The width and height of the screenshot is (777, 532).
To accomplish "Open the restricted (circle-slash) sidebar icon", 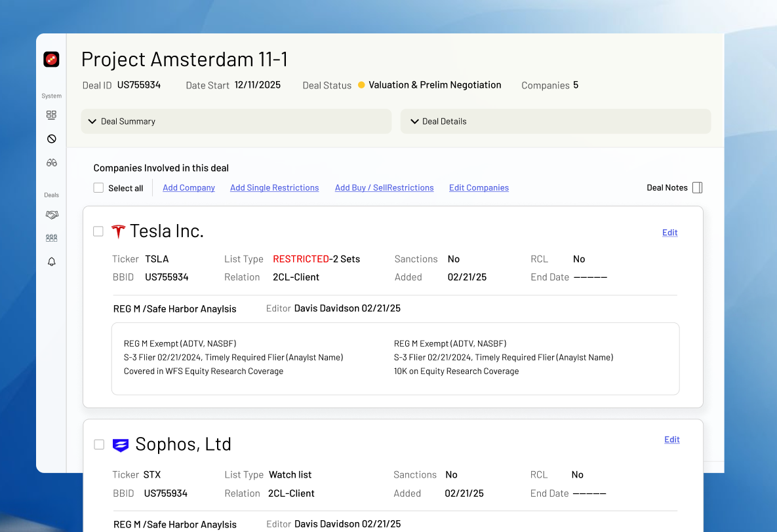I will 52,139.
